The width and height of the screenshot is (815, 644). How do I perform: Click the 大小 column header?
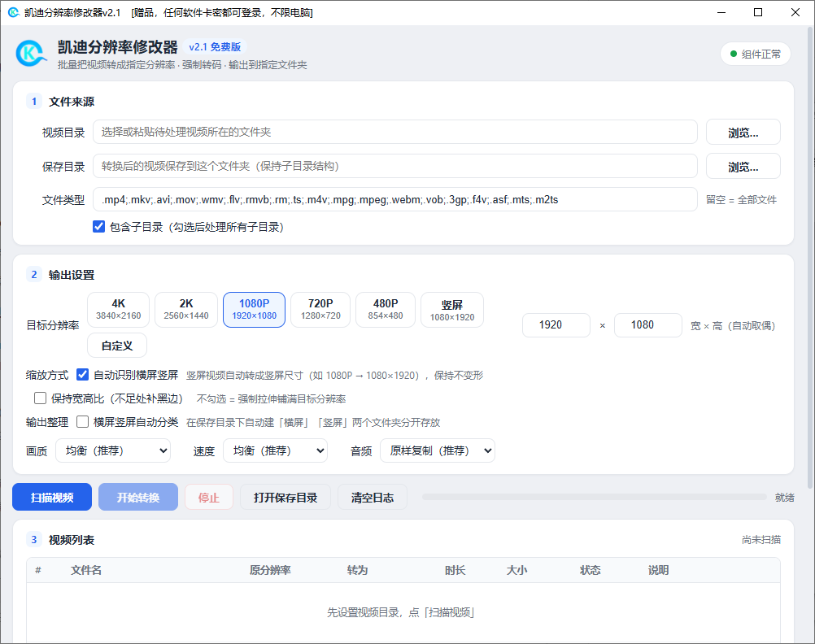tap(517, 570)
